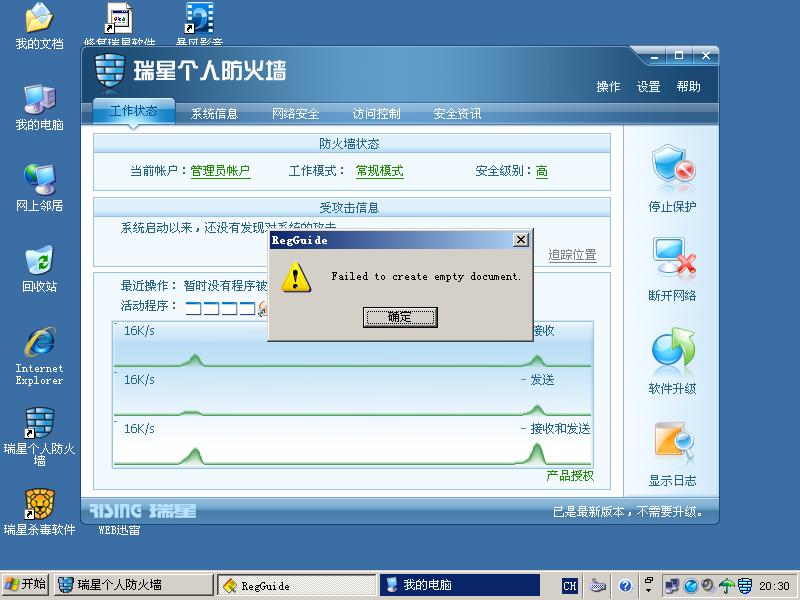Click the keyboard icon in language bar
This screenshot has width=800, height=600.
coord(597,586)
